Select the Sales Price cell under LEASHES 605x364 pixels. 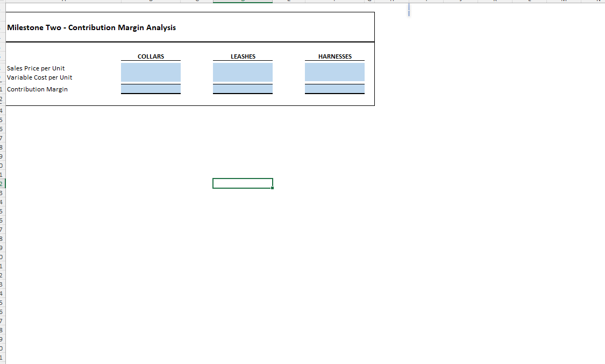(x=243, y=68)
